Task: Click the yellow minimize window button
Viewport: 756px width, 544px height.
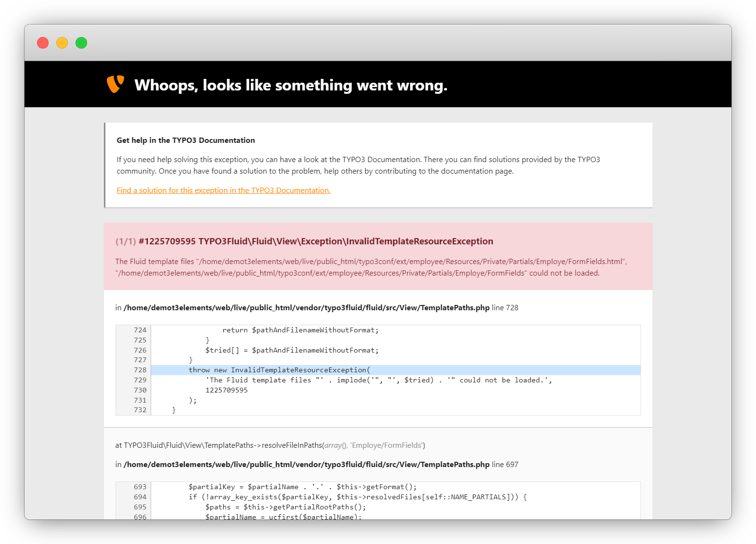Action: pos(62,43)
